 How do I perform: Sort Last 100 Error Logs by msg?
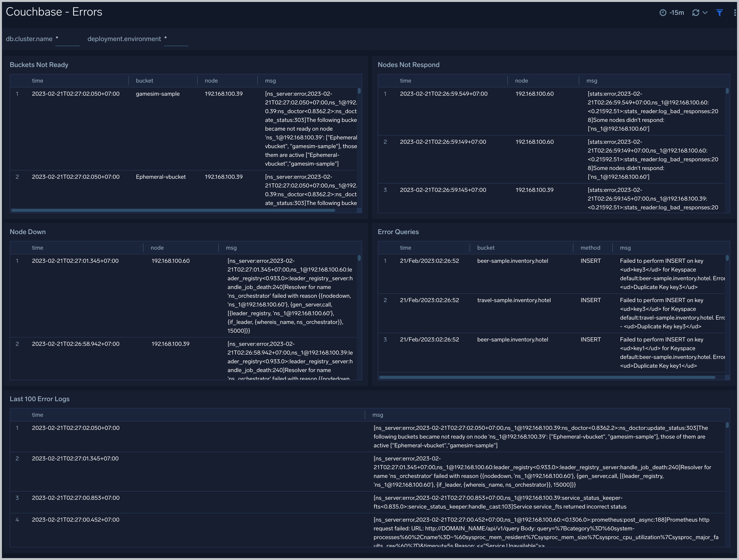(x=378, y=415)
